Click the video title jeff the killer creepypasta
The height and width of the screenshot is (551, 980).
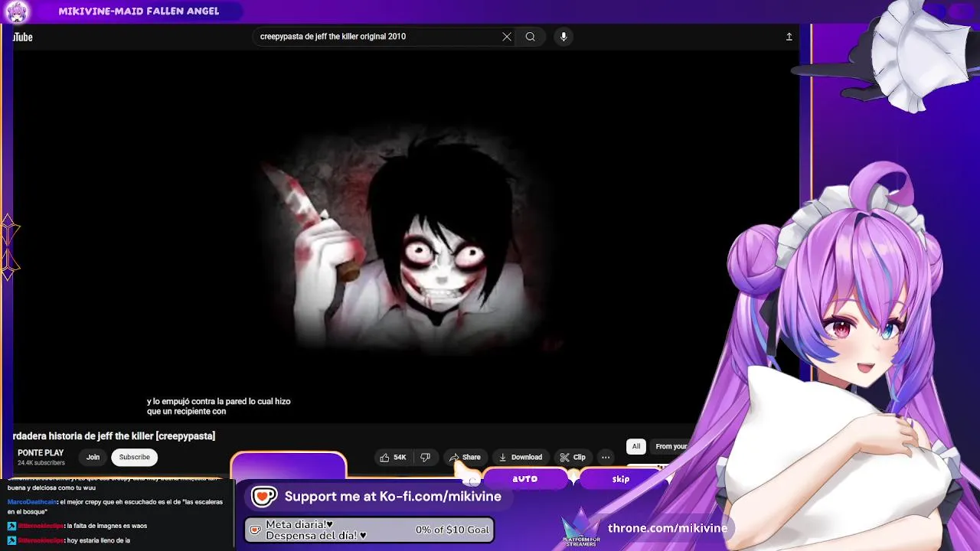pyautogui.click(x=114, y=436)
